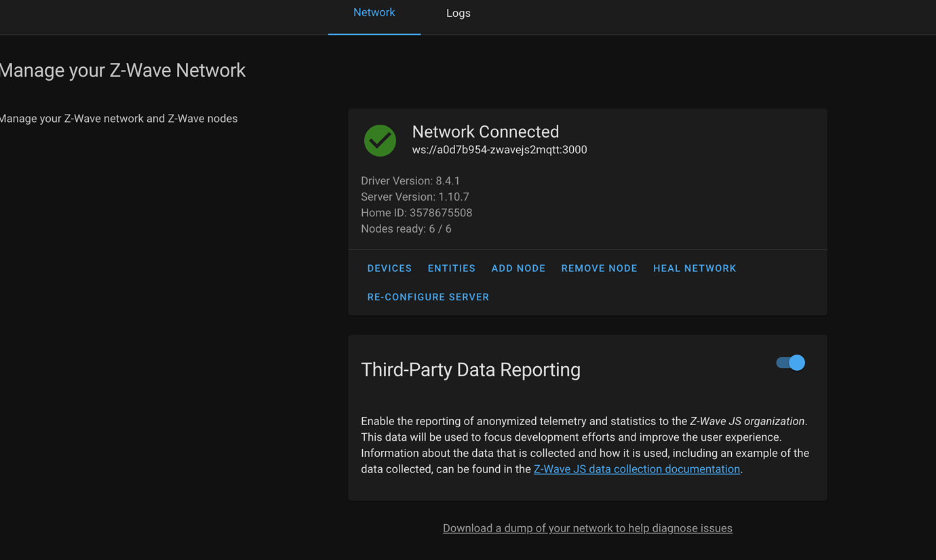936x560 pixels.
Task: Click the DEVICES button
Action: [389, 268]
